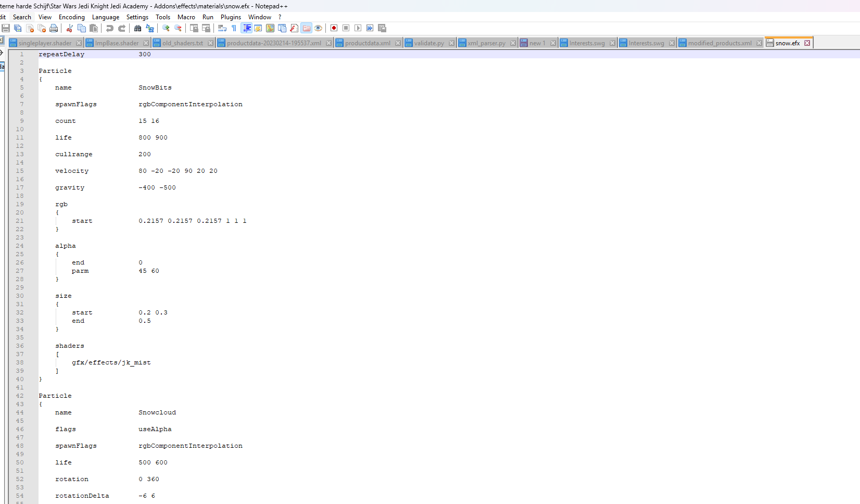This screenshot has width=860, height=504.
Task: Save the current recorded macro icon
Action: (382, 28)
